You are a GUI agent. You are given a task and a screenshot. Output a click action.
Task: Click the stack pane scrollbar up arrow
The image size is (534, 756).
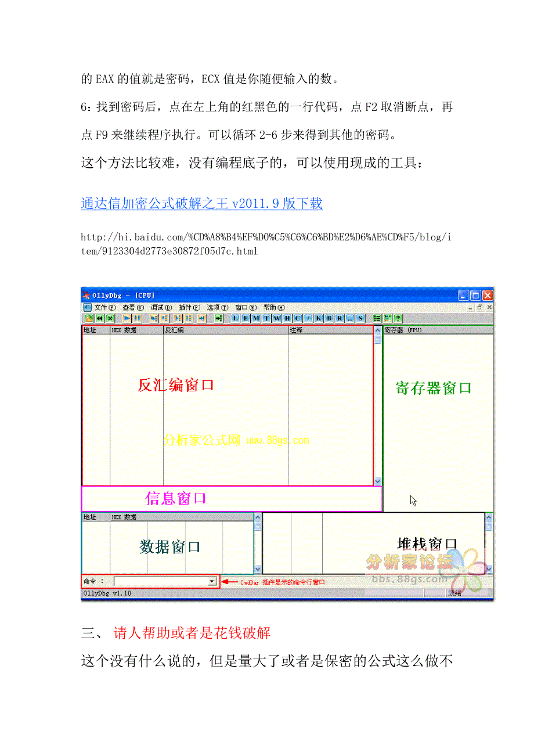[x=489, y=516]
